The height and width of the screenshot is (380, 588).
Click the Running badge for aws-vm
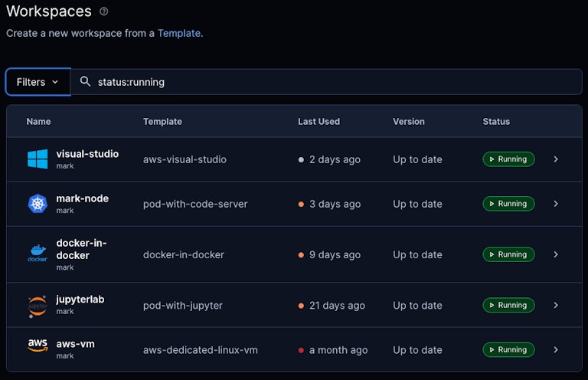click(x=508, y=349)
